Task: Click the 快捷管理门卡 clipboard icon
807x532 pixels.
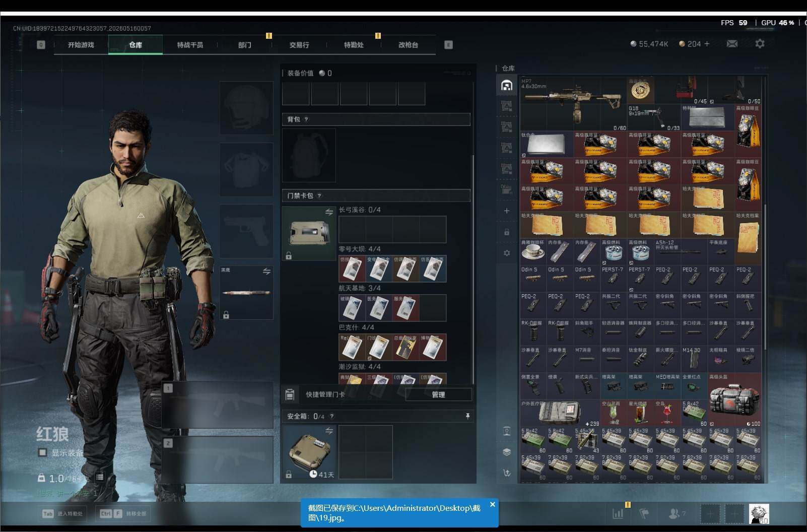Action: [x=290, y=394]
